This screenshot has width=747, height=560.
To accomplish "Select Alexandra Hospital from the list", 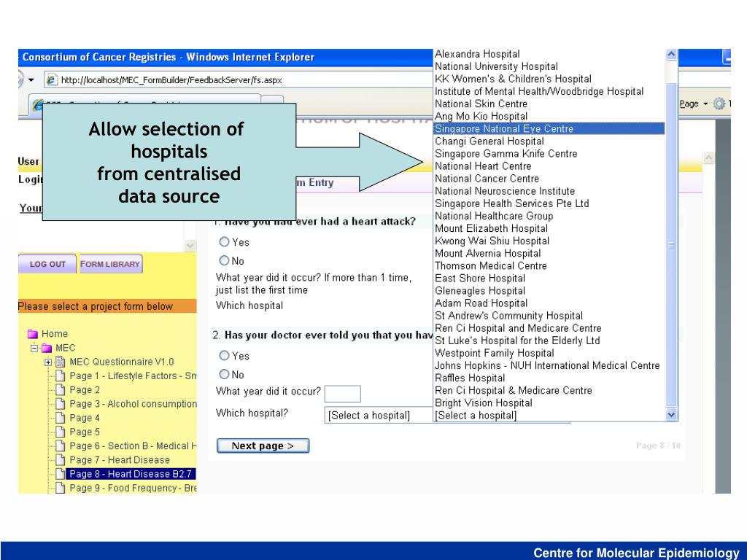I will pos(477,54).
